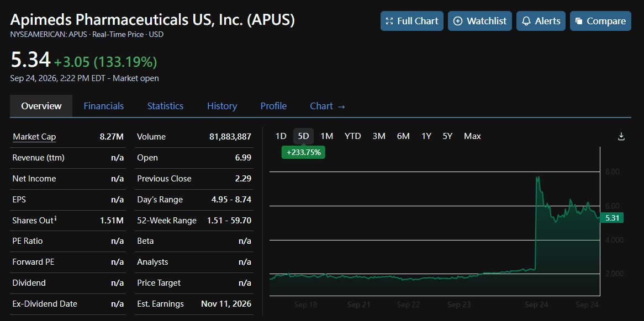The width and height of the screenshot is (644, 321).
Task: Click the Revenue (ttm) label
Action: 39,158
